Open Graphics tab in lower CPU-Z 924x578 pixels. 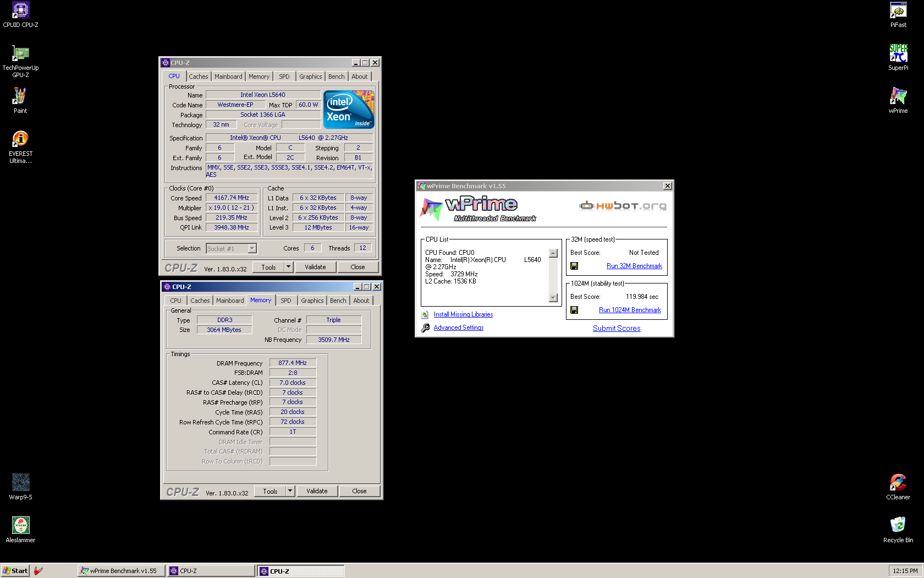tap(312, 301)
